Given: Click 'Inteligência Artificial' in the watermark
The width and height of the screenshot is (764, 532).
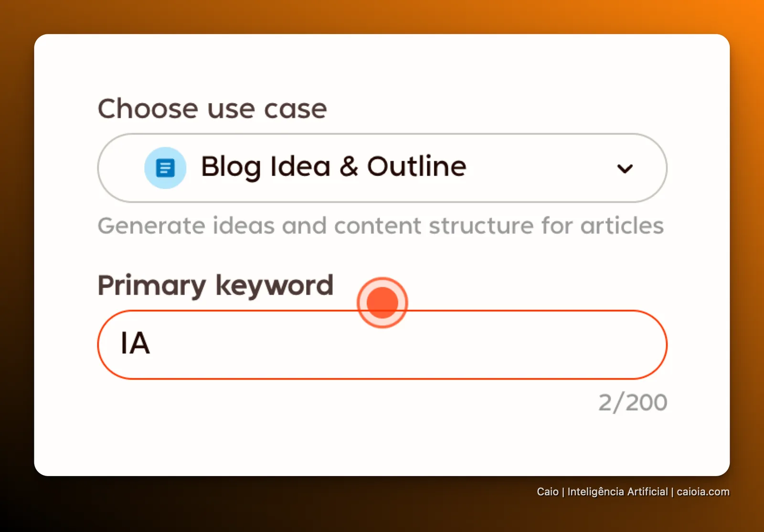Looking at the screenshot, I should (x=617, y=492).
